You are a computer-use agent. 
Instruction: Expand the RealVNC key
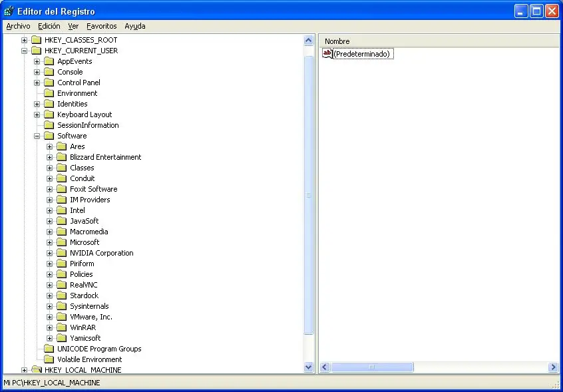pos(49,286)
